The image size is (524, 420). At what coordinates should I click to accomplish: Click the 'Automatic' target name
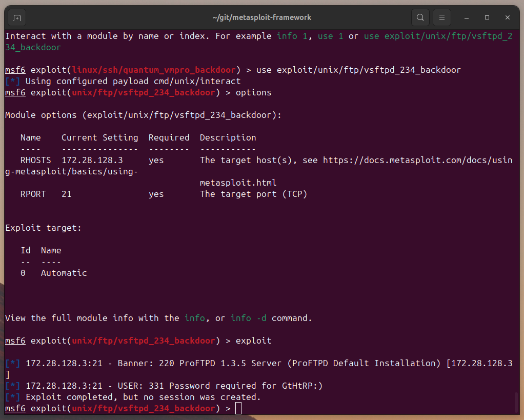coord(64,273)
